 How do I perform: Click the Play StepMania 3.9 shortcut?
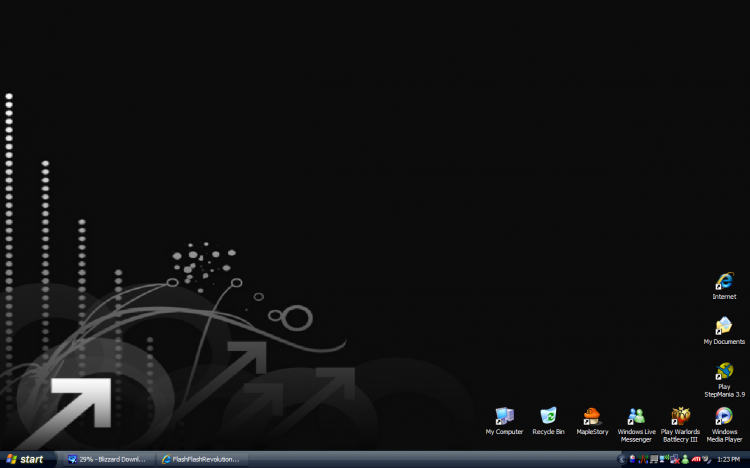(724, 374)
